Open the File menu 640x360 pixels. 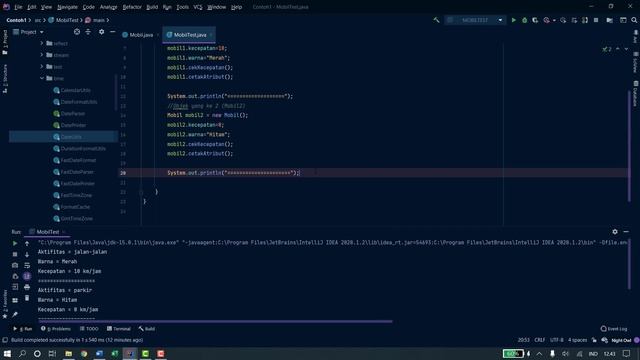[18, 7]
